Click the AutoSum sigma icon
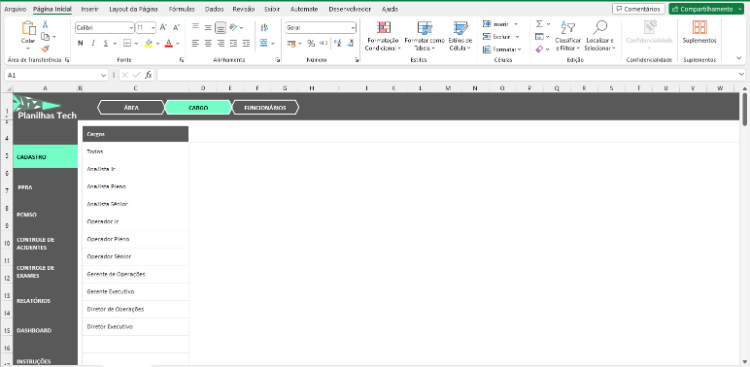 pos(540,24)
